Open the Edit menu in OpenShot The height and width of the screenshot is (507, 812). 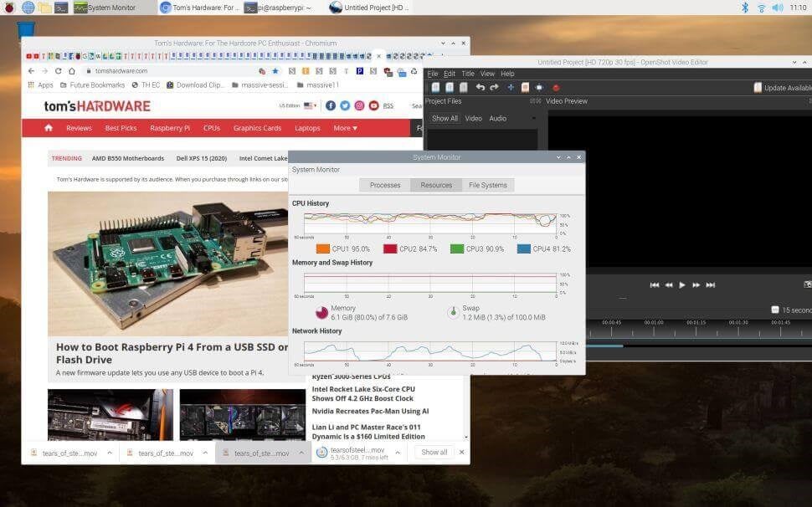450,74
